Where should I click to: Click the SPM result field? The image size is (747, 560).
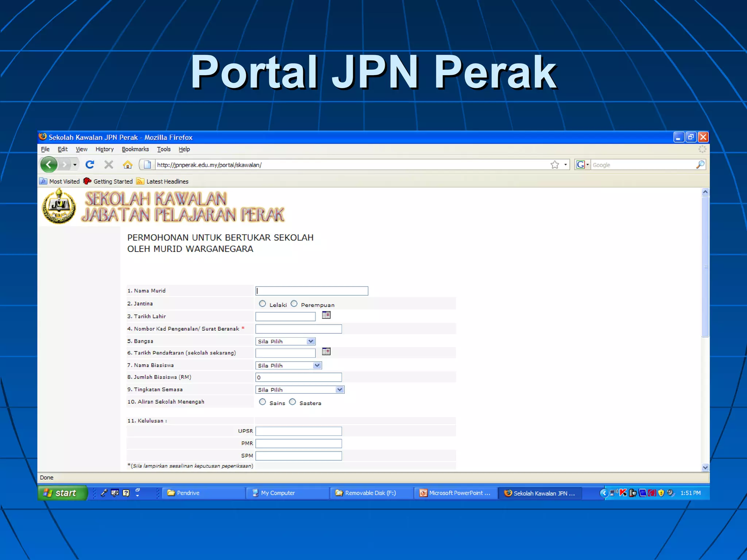point(299,456)
